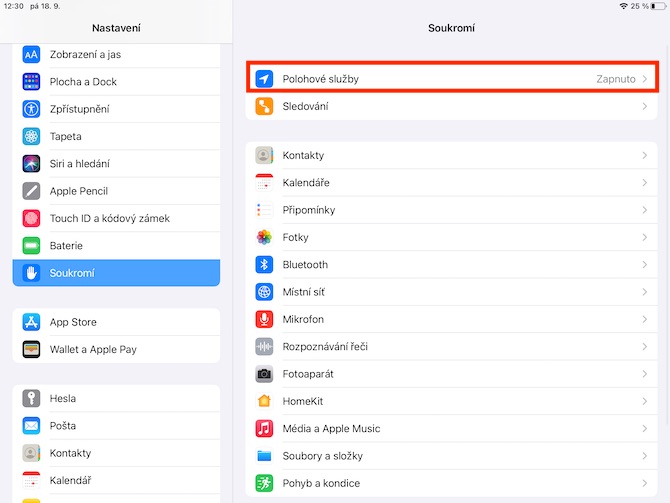Tap the red Mikrofon icon
Image resolution: width=670 pixels, height=503 pixels.
pyautogui.click(x=264, y=319)
